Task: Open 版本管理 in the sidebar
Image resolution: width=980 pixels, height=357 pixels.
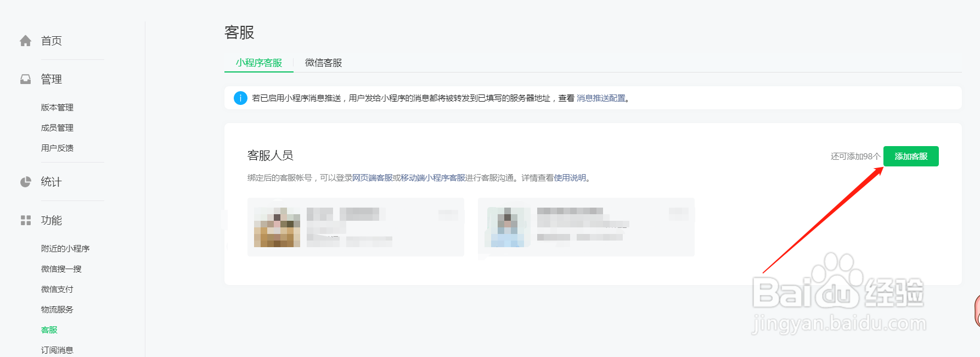Action: [57, 107]
